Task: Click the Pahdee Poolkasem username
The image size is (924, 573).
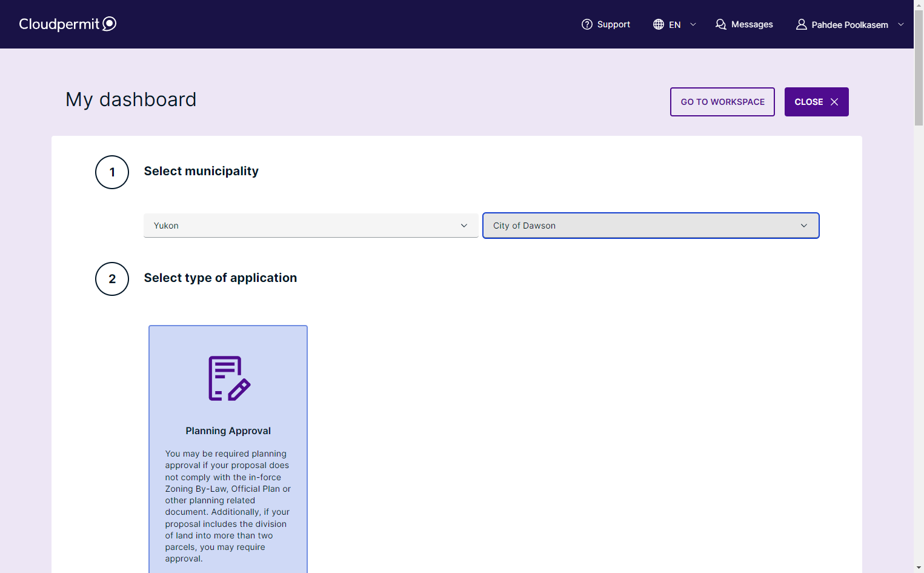Action: [849, 25]
